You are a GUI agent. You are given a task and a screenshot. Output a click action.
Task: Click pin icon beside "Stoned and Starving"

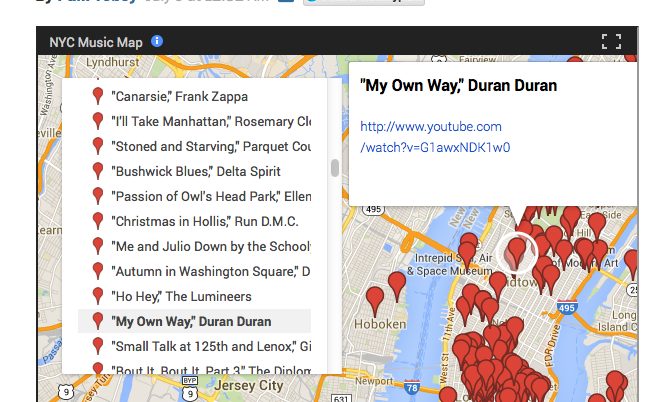pos(98,146)
